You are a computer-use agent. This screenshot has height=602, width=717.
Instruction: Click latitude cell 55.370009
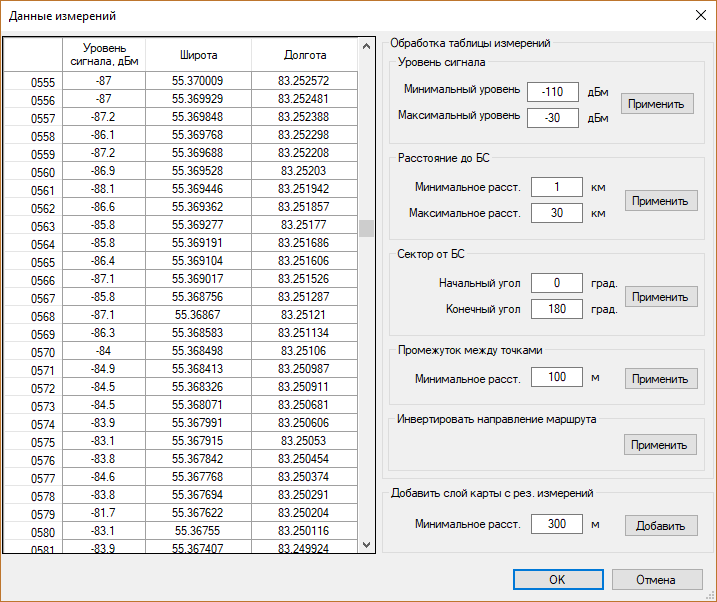pos(198,81)
